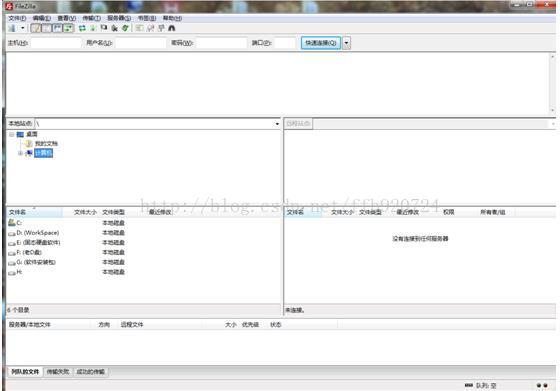The width and height of the screenshot is (560, 391).
Task: Click the message log scrollbar up arrow
Action: tap(552, 57)
